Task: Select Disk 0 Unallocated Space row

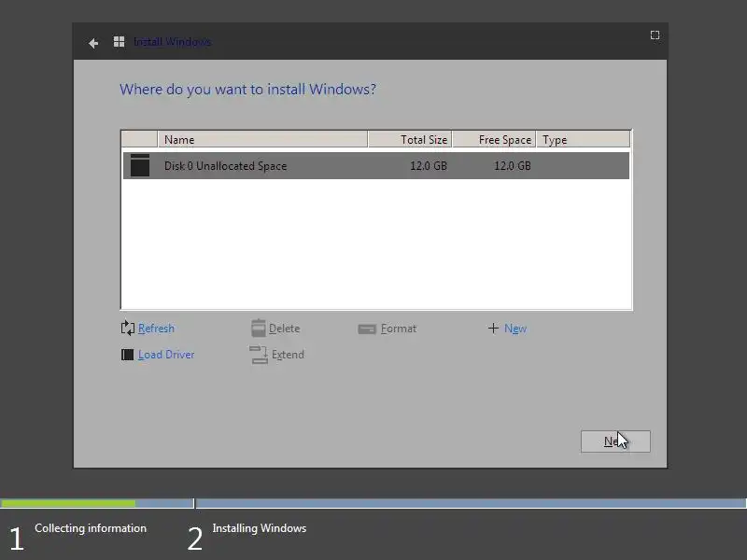Action: point(376,166)
